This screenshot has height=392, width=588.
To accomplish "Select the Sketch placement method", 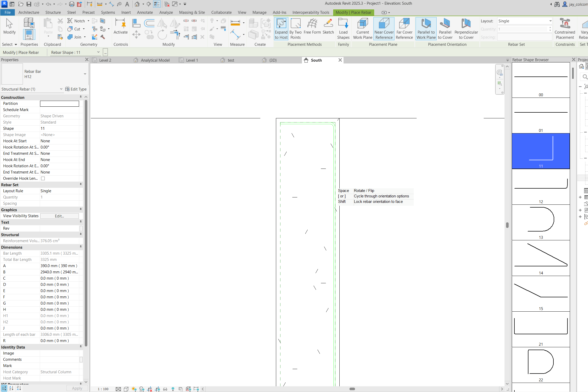I will click(328, 28).
